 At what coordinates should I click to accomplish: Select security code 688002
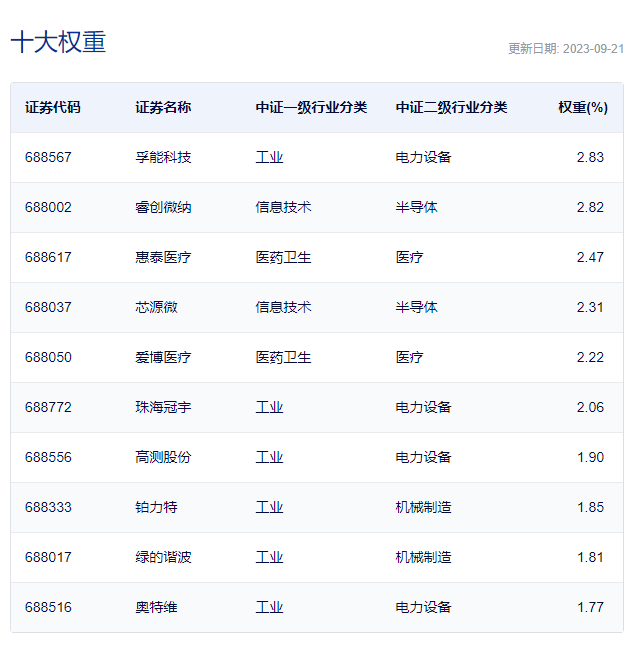[x=48, y=208]
